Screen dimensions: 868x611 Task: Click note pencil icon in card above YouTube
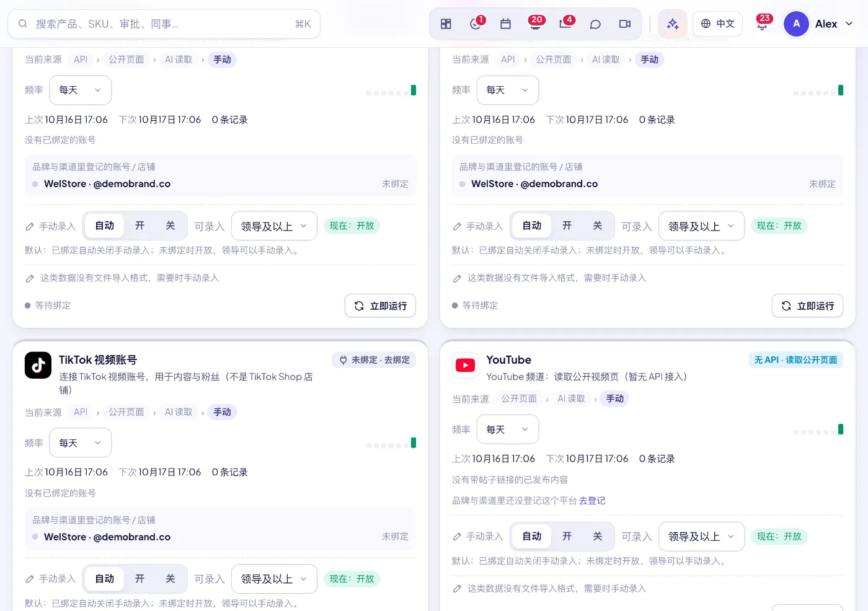[x=457, y=279]
